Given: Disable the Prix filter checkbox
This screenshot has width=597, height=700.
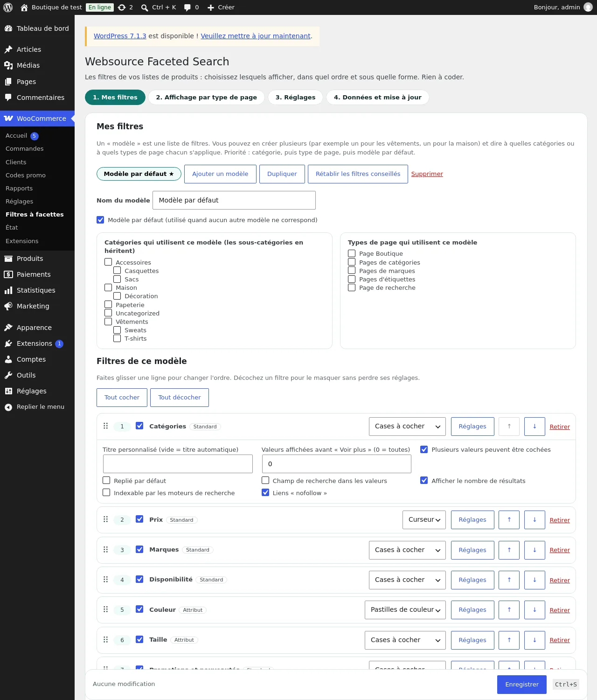Looking at the screenshot, I should pos(139,519).
